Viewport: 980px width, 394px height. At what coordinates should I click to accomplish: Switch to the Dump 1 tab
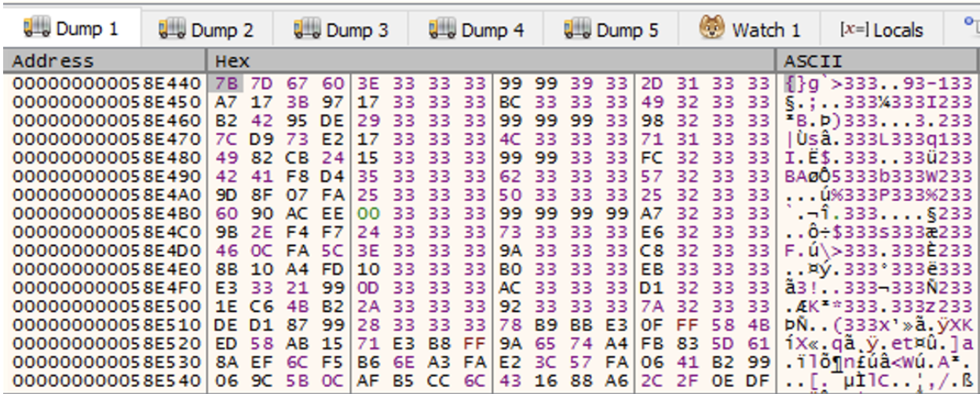click(71, 30)
